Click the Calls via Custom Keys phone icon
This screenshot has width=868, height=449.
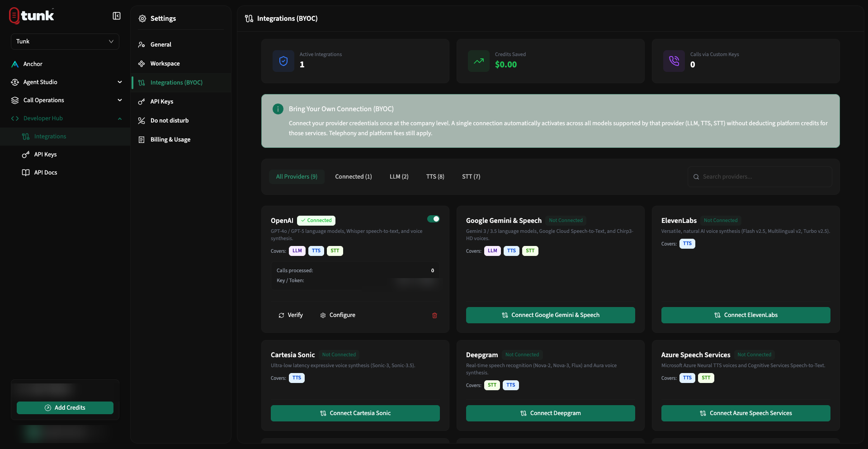[x=674, y=61]
